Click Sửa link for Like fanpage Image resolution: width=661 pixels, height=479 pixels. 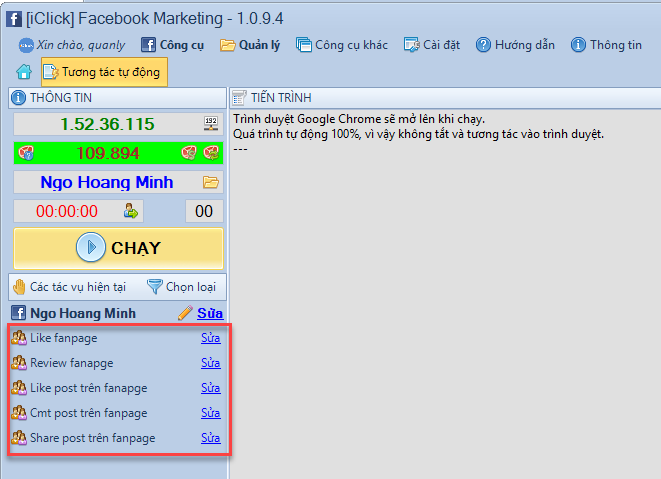pyautogui.click(x=211, y=338)
